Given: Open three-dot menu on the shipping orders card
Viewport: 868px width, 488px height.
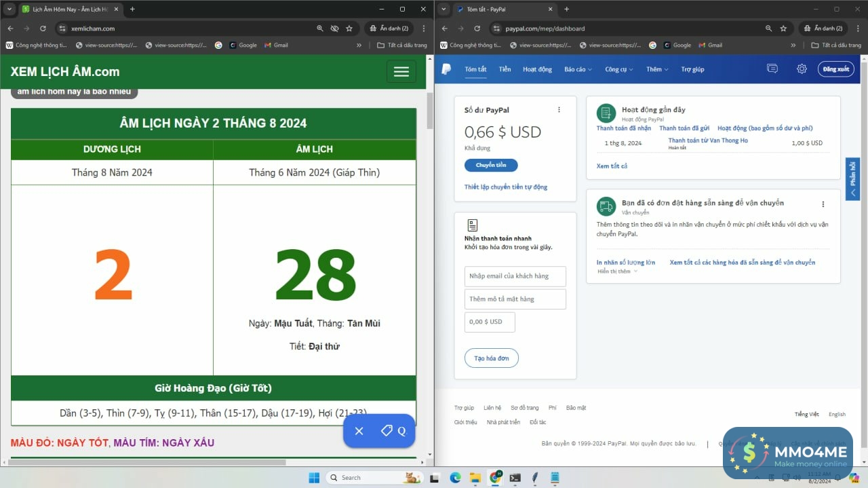Looking at the screenshot, I should click(x=823, y=204).
